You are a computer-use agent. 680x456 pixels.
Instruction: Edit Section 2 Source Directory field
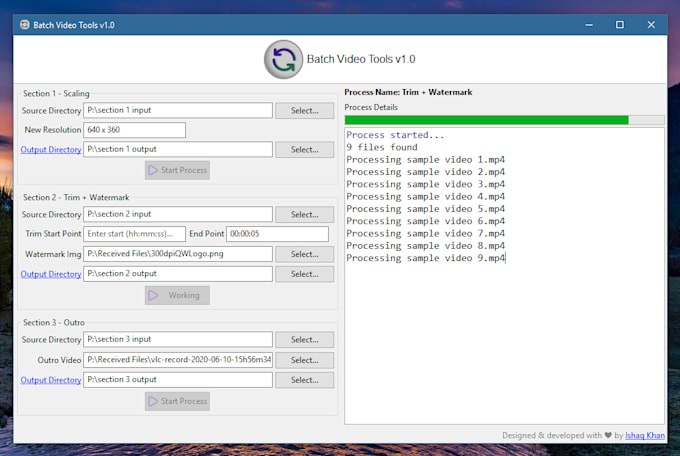(178, 214)
